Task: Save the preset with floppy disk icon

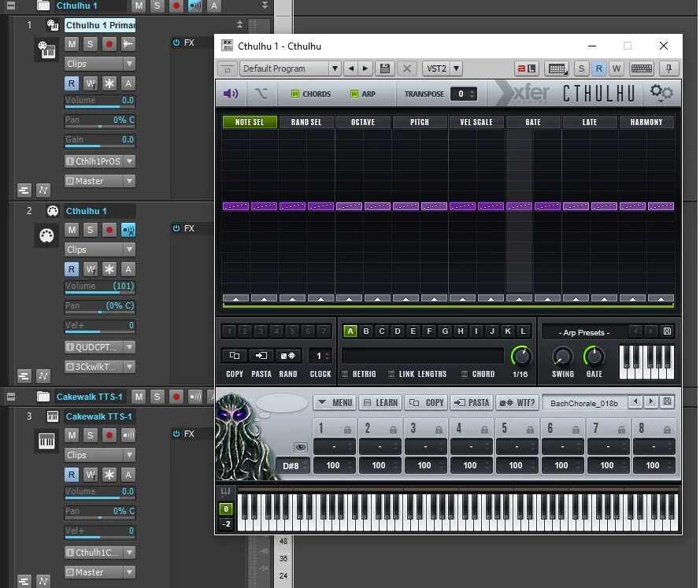Action: [x=385, y=68]
